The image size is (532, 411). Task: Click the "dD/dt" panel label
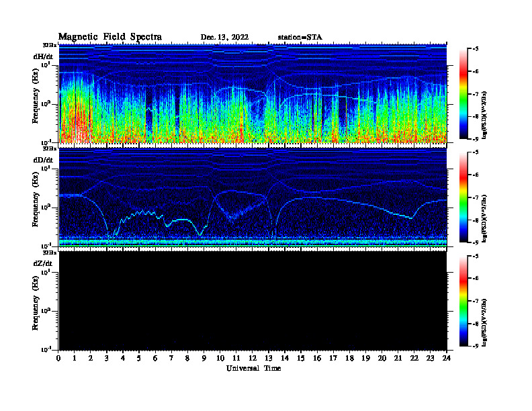[43, 160]
